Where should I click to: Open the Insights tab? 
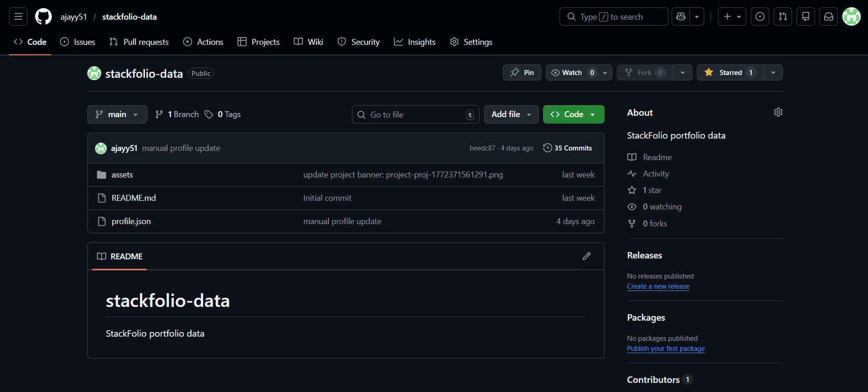[x=415, y=42]
